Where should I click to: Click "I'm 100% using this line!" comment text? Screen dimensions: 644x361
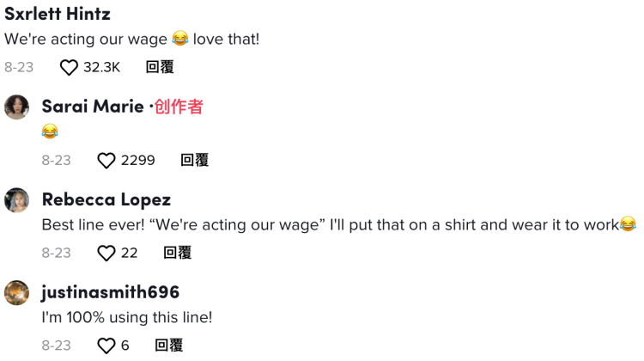pyautogui.click(x=127, y=318)
